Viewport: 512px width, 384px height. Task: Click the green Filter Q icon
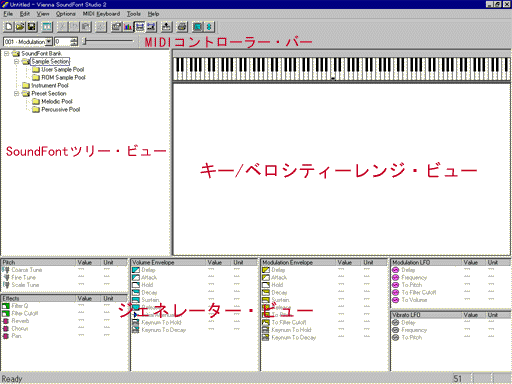pos(6,306)
